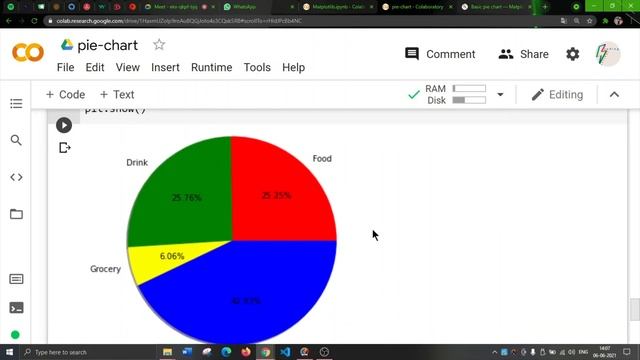The height and width of the screenshot is (360, 640).
Task: Open the Help menu
Action: pyautogui.click(x=293, y=67)
